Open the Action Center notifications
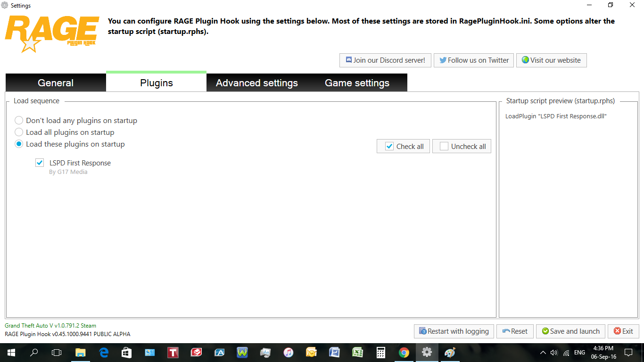 628,353
